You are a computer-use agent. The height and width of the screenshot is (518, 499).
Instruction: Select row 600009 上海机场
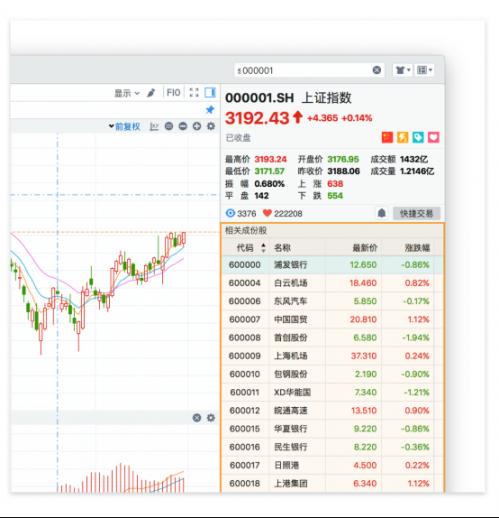click(x=332, y=356)
